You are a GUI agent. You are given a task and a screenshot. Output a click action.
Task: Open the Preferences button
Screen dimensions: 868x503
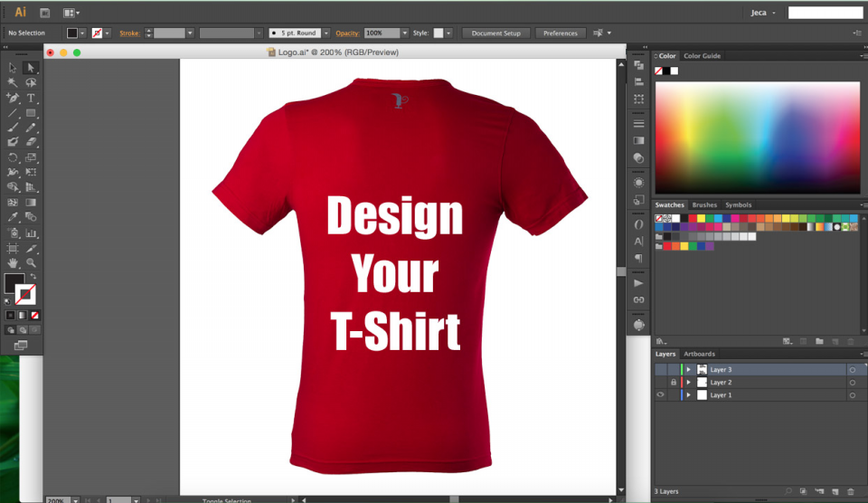pyautogui.click(x=561, y=33)
